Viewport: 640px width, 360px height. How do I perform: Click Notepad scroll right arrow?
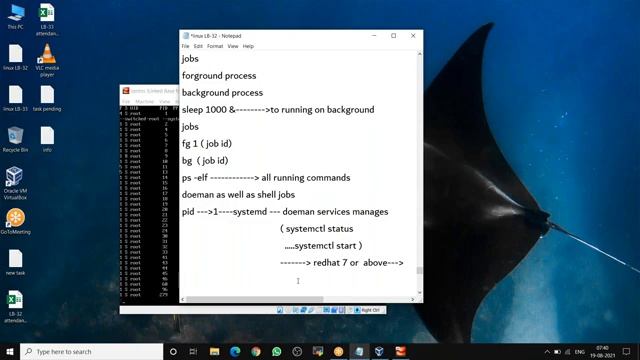413,299
